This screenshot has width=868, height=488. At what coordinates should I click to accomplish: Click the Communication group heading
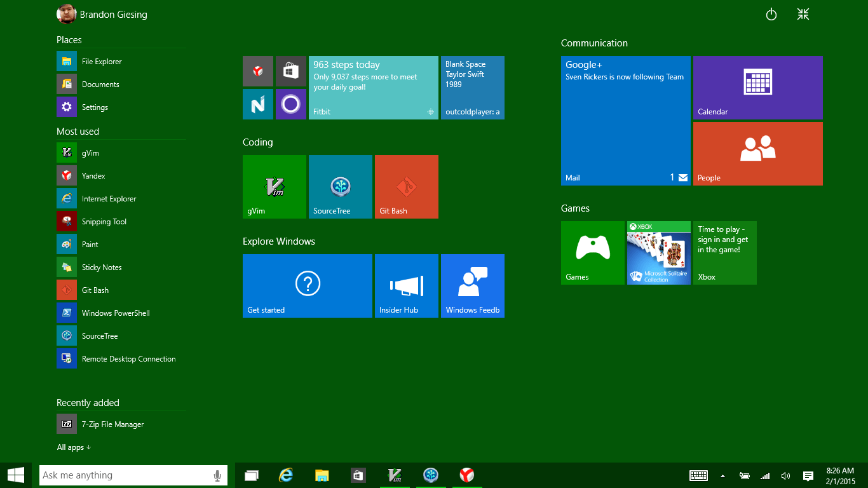[x=594, y=43]
